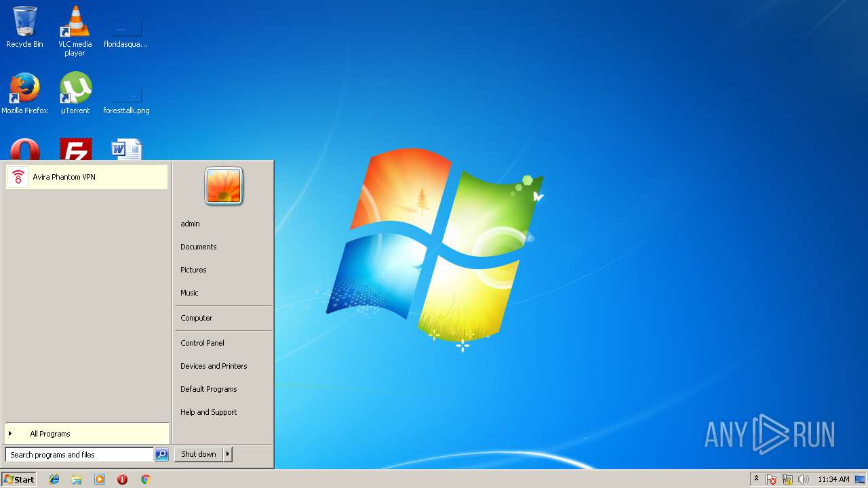This screenshot has height=488, width=868.
Task: Click the Shut down button
Action: pos(199,454)
